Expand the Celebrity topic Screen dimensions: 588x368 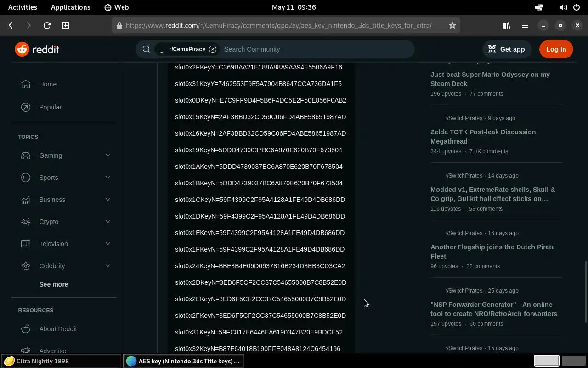(x=108, y=266)
